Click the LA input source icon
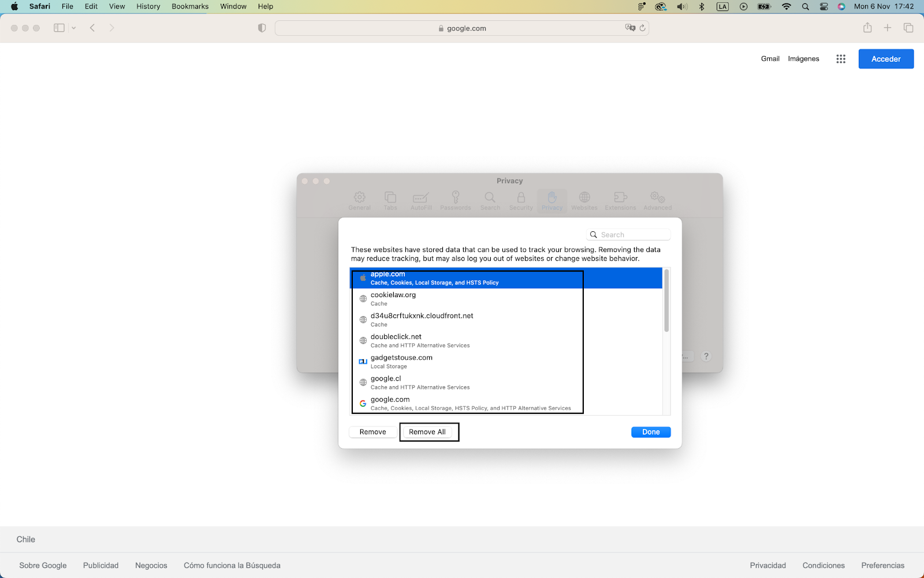Screen dimensions: 924x578 click(722, 6)
